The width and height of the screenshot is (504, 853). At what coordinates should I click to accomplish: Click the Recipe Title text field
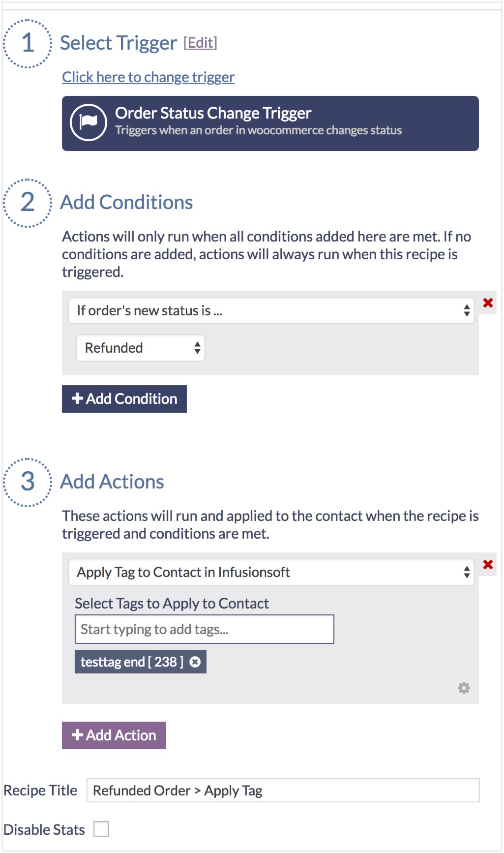pyautogui.click(x=283, y=790)
